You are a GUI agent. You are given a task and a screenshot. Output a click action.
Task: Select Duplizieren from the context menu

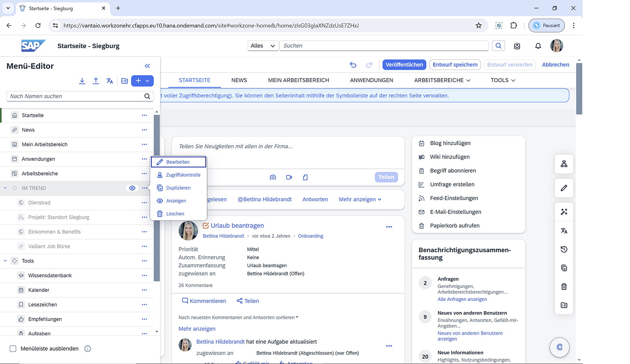[178, 188]
